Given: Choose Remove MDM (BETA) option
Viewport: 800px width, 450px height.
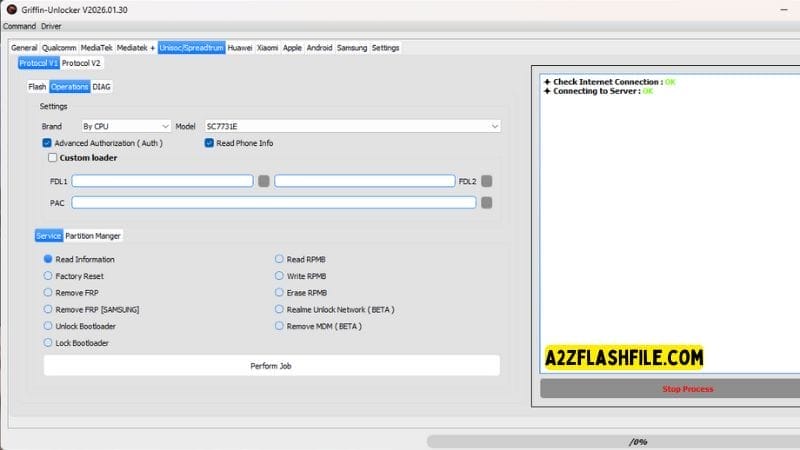Looking at the screenshot, I should click(279, 326).
